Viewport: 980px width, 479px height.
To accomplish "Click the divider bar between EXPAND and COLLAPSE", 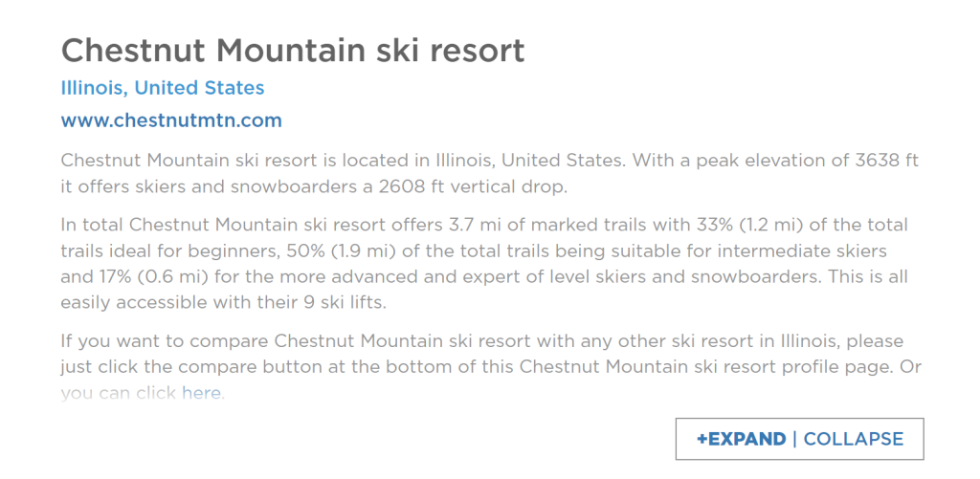I will (795, 439).
